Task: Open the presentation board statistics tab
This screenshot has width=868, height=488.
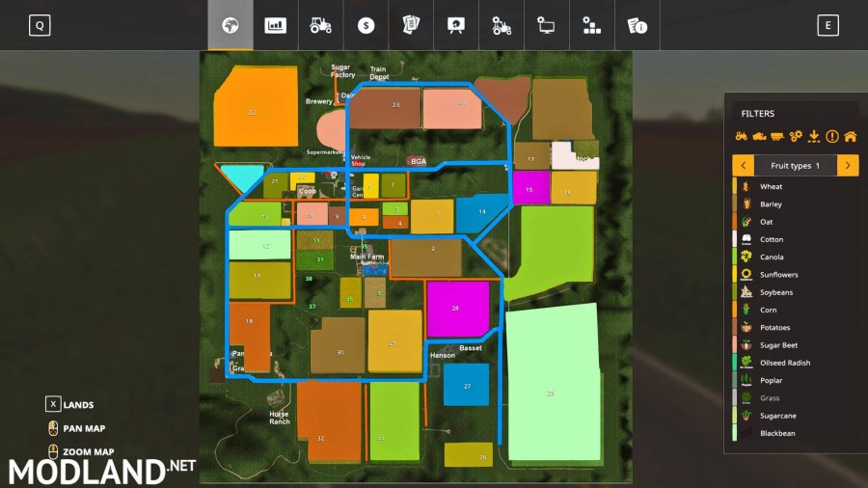Action: (x=456, y=25)
